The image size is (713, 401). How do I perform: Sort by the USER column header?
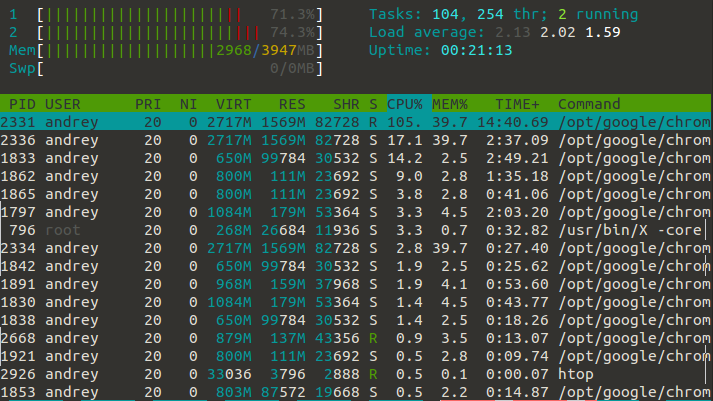click(63, 104)
